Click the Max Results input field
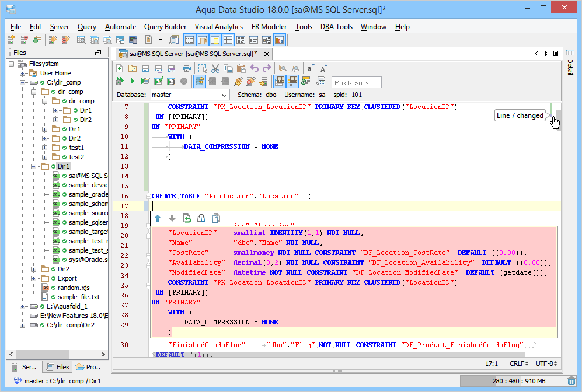The width and height of the screenshot is (582, 392). tap(357, 82)
